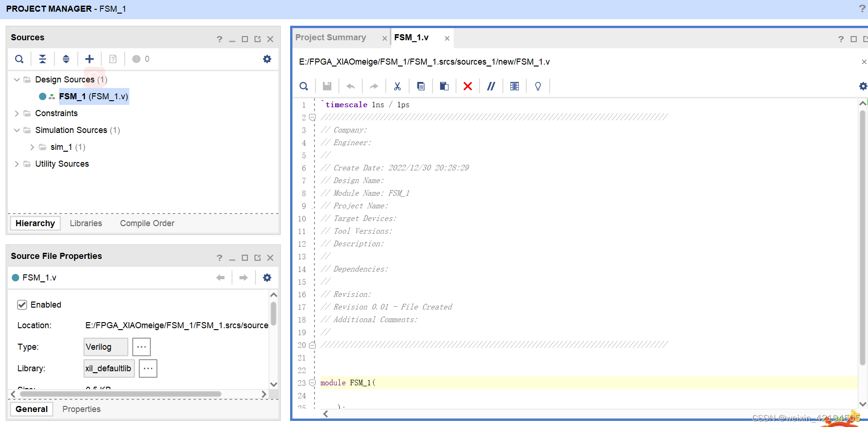This screenshot has height=427, width=868.
Task: Click the lightbulb icon in editor toolbar
Action: (x=538, y=86)
